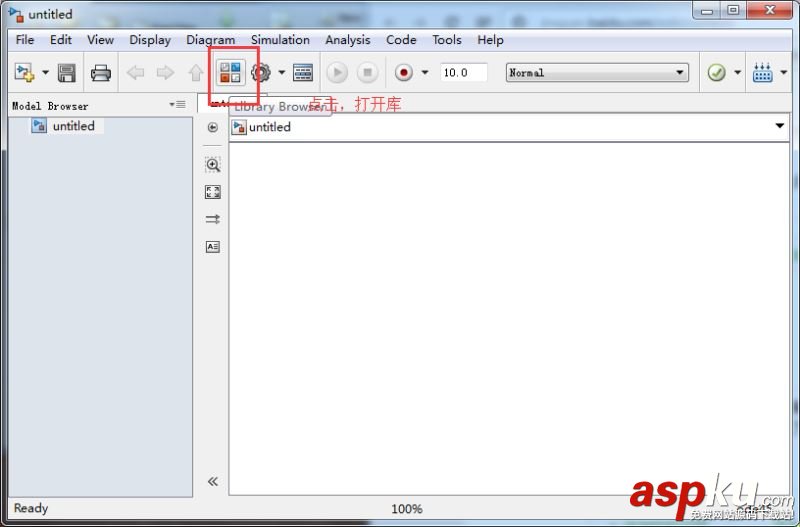
Task: Open the Display menu
Action: coord(150,40)
